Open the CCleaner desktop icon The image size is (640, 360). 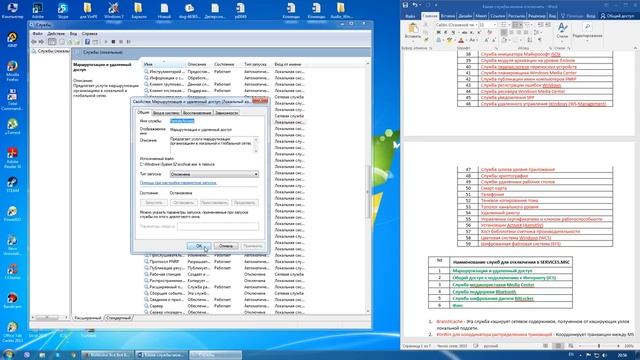coord(12,271)
